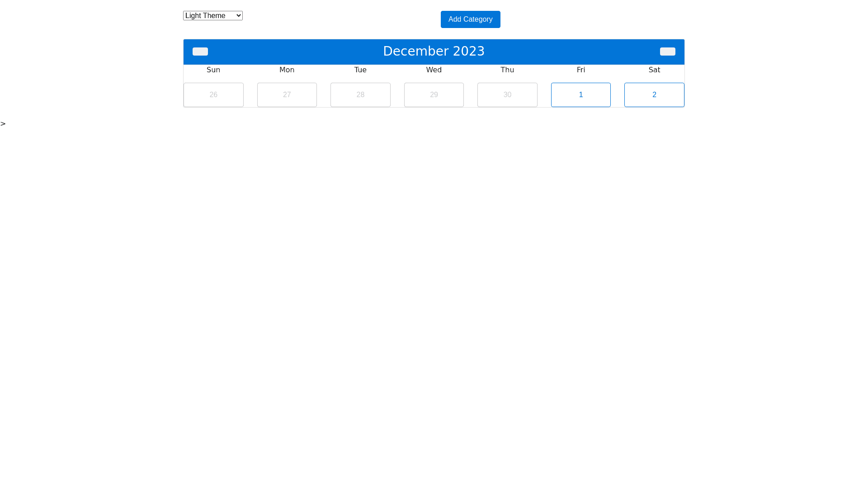Click the December 2023 title header
The height and width of the screenshot is (488, 868).
coord(434,52)
